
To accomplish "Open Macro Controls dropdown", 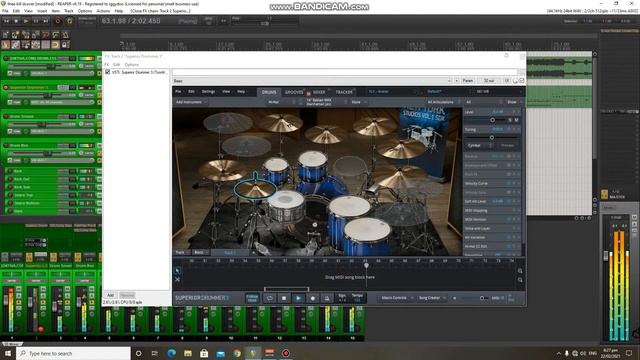I will pos(396,298).
